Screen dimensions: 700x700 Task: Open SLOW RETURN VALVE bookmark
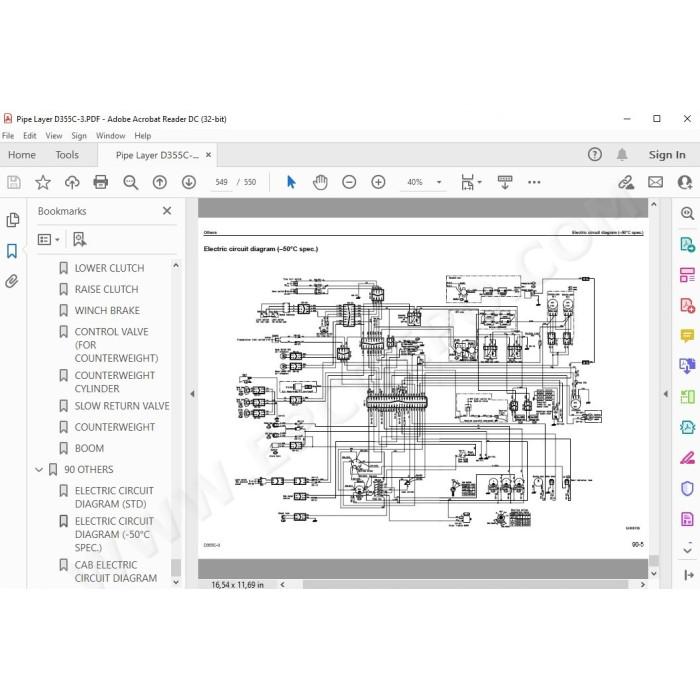[x=122, y=406]
